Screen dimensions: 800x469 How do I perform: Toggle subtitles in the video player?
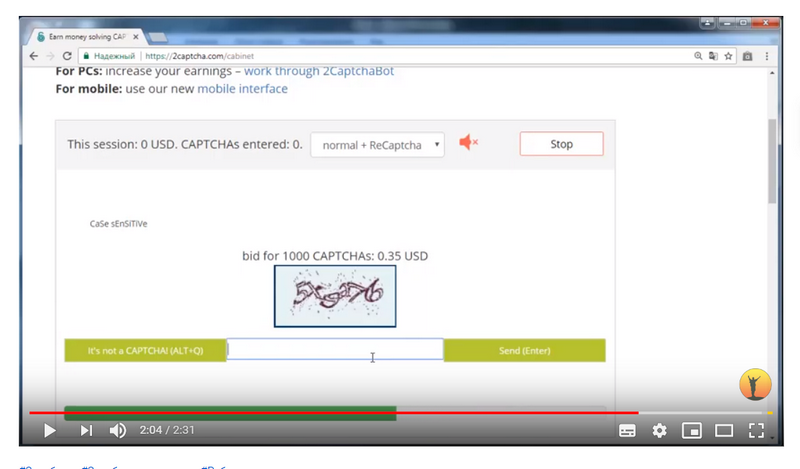click(627, 431)
